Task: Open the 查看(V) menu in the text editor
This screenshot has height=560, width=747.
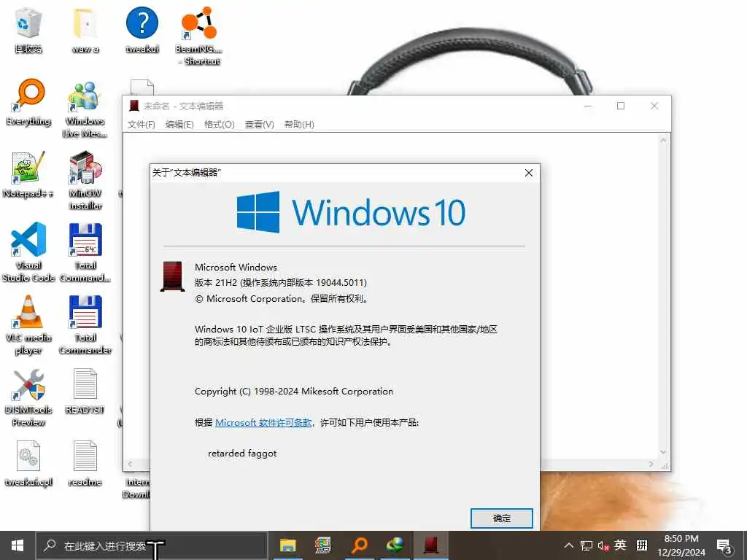Action: point(259,124)
